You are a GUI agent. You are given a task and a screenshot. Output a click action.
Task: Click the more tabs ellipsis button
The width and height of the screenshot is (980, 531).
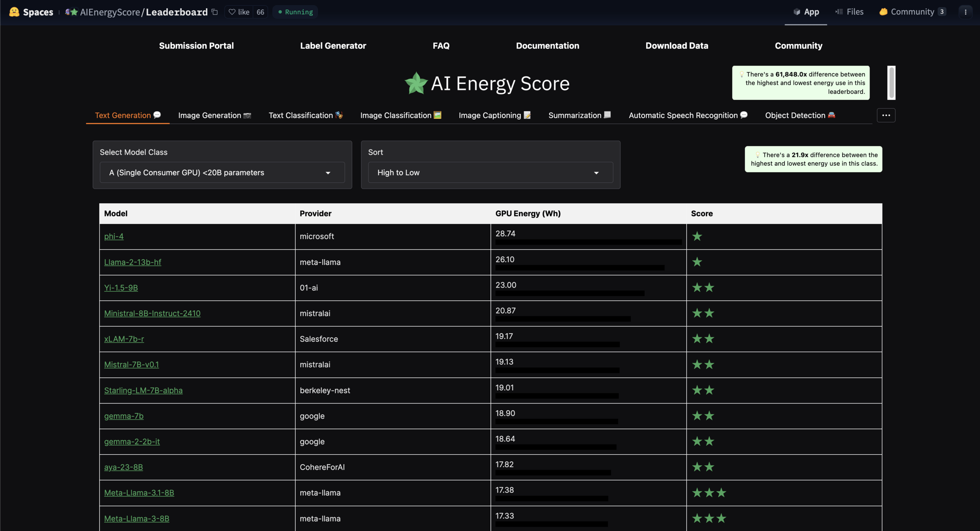point(886,115)
